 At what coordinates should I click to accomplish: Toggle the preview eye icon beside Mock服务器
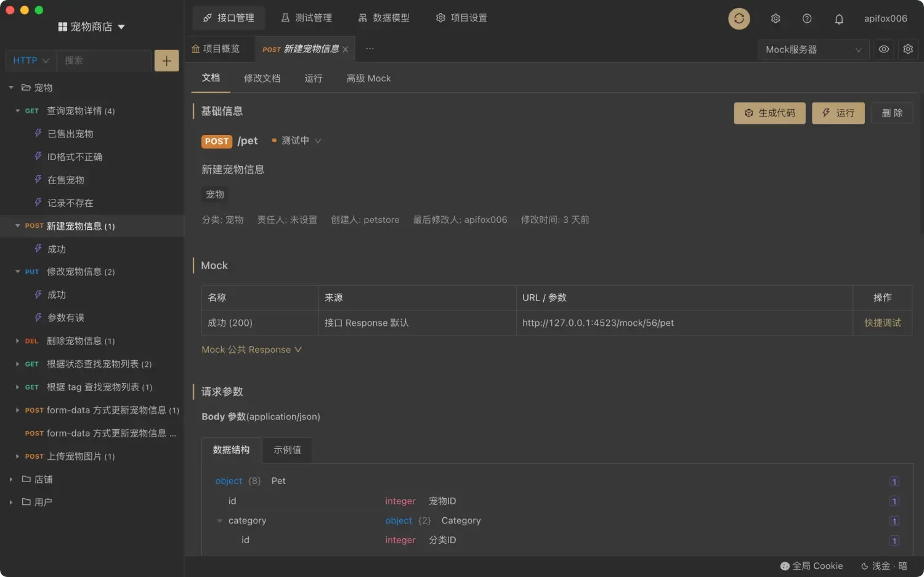coord(883,49)
